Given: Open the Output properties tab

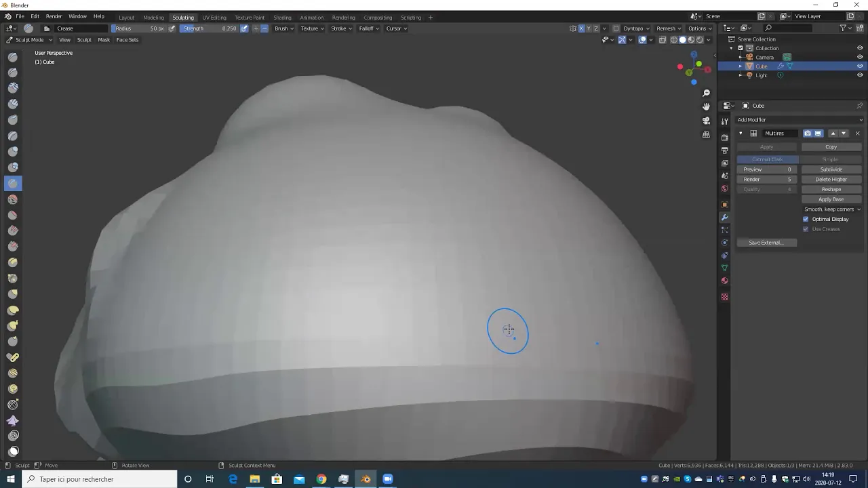Looking at the screenshot, I should pos(724,150).
